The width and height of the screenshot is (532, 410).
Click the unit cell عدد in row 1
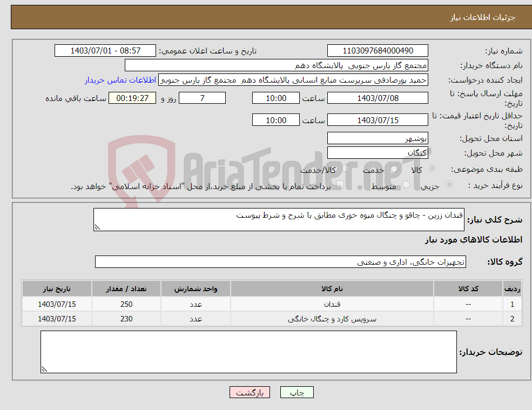[x=196, y=304]
